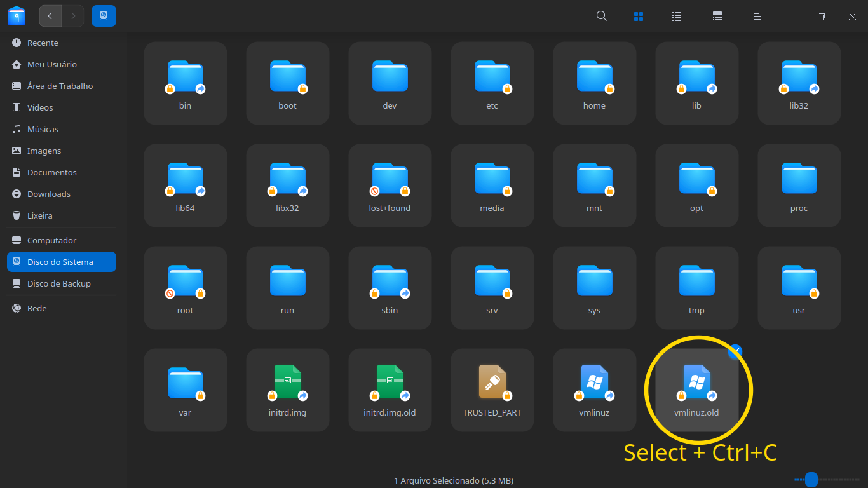Select the TRUSTED_PART file
This screenshot has width=868, height=488.
coord(492,390)
